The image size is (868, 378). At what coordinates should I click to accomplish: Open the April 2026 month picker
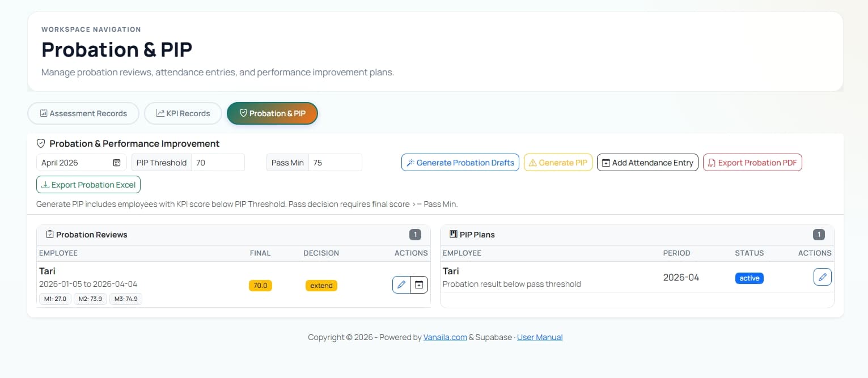pyautogui.click(x=82, y=163)
